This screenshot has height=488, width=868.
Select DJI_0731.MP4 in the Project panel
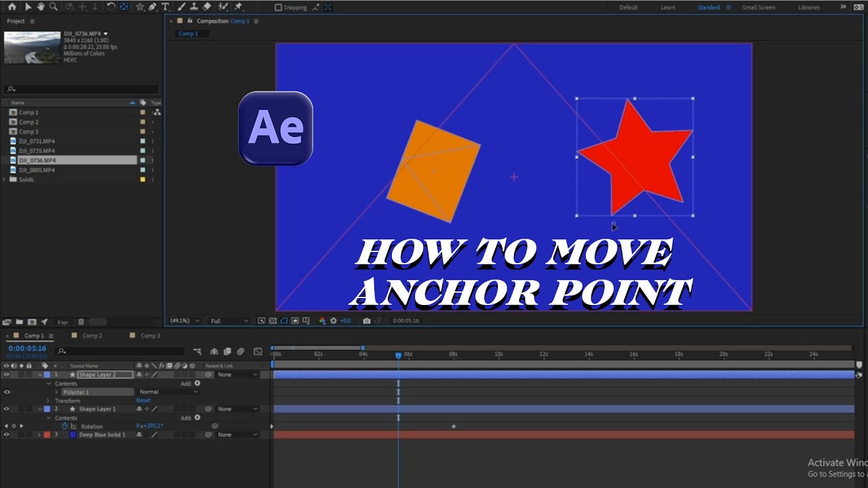point(37,141)
